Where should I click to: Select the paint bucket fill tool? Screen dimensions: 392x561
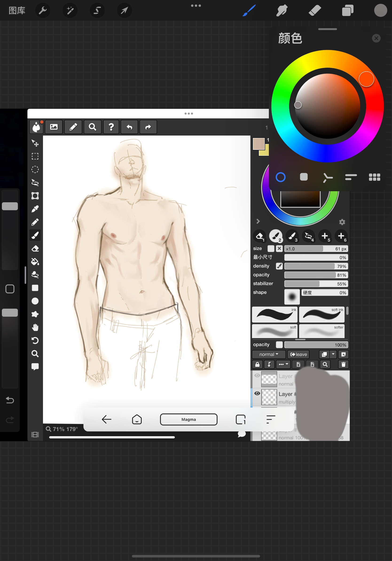coord(35,262)
